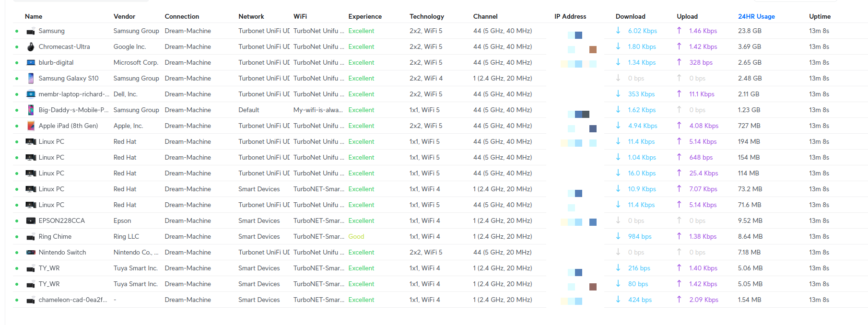Sort the table by the Name column
Screen dimensions: 868x325
(x=34, y=16)
